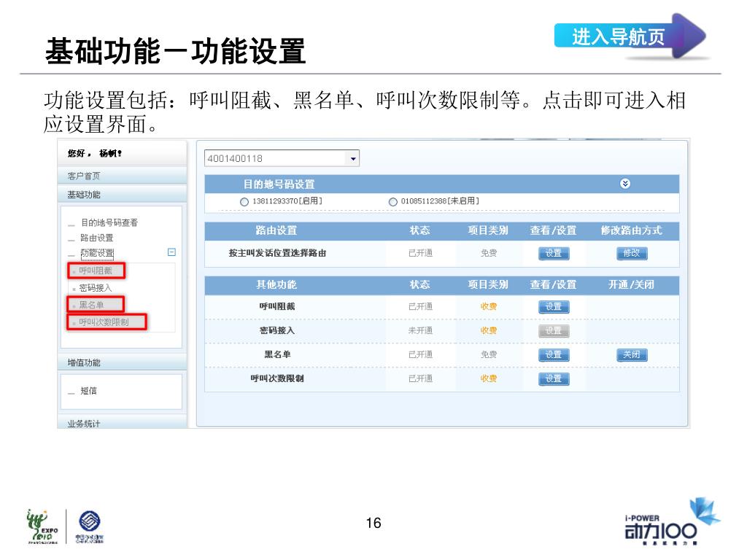The height and width of the screenshot is (560, 747).
Task: Click 收费 label in 呼叫阻截 row
Action: 488,307
